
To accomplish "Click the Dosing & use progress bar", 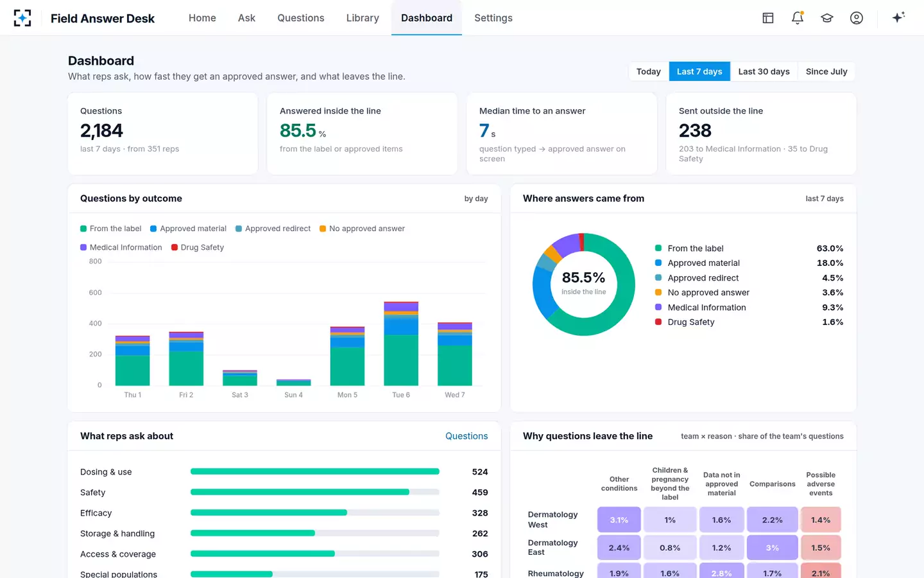I will pos(315,471).
